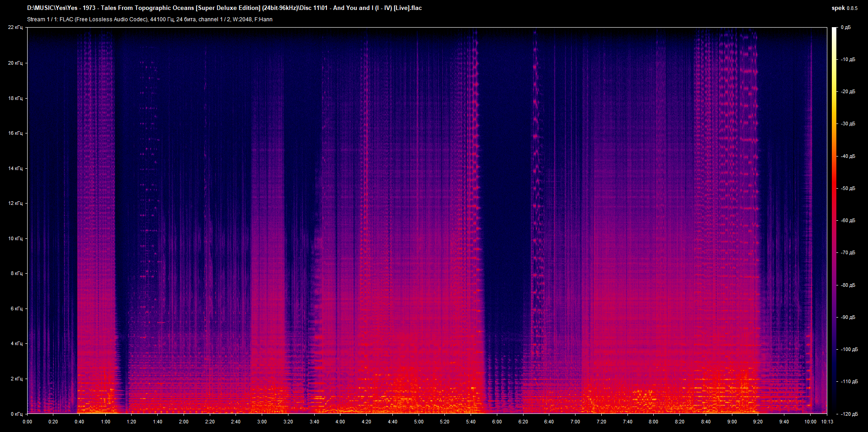Image resolution: width=868 pixels, height=432 pixels.
Task: Click the '6:40' time axis label
Action: click(549, 422)
